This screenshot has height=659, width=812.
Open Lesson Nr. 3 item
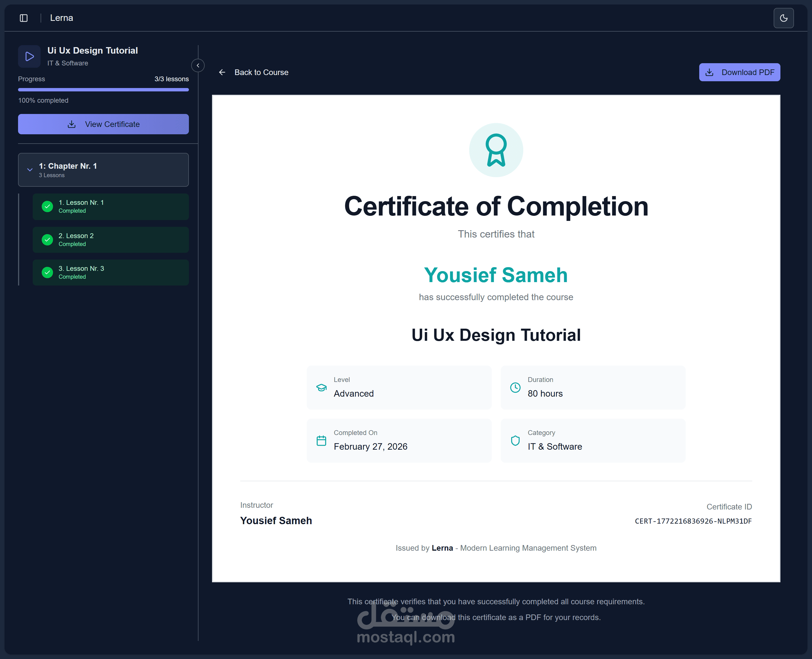110,272
